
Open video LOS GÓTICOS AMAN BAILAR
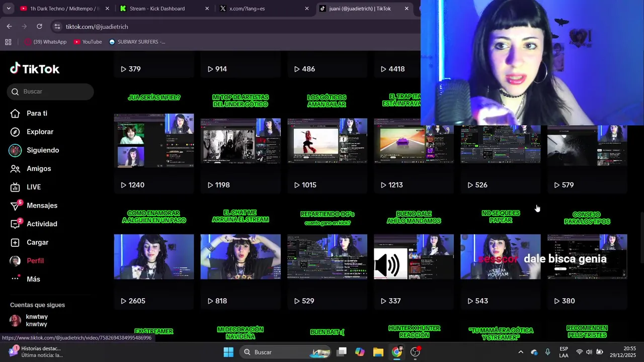[327, 140]
